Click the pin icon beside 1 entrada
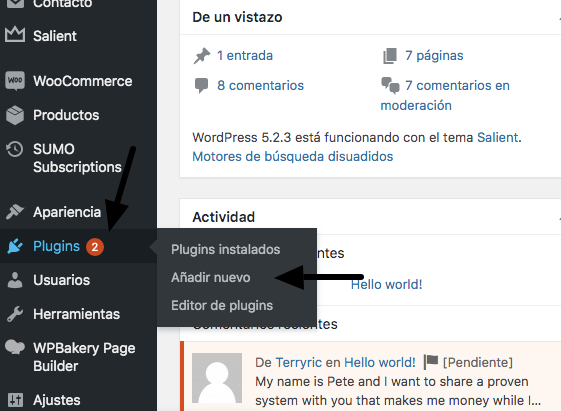The width and height of the screenshot is (561, 411). click(202, 56)
